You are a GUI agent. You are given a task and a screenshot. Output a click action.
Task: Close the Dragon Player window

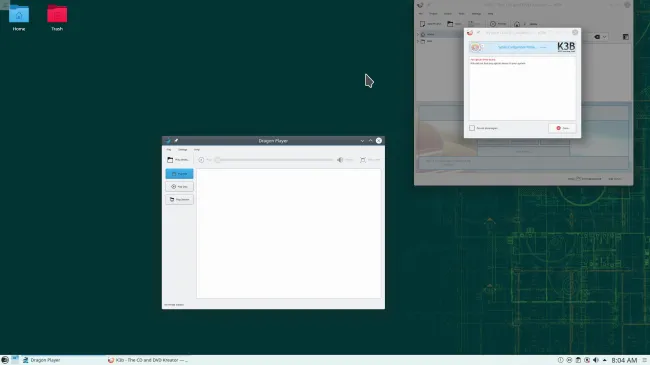coord(379,141)
